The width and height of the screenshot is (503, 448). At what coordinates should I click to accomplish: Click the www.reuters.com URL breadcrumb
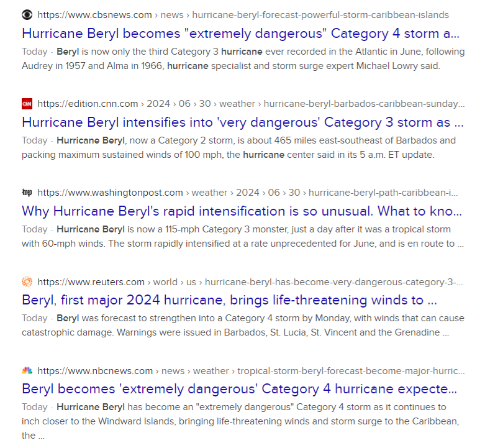point(91,282)
